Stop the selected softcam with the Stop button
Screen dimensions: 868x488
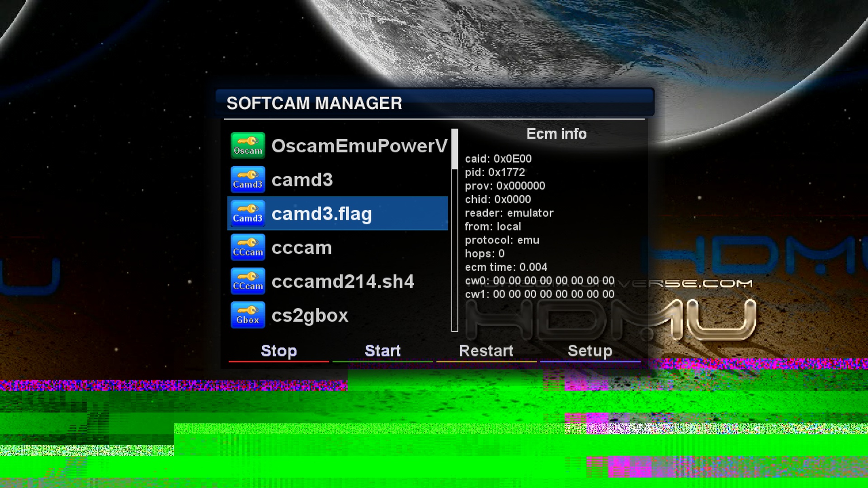[x=279, y=351]
